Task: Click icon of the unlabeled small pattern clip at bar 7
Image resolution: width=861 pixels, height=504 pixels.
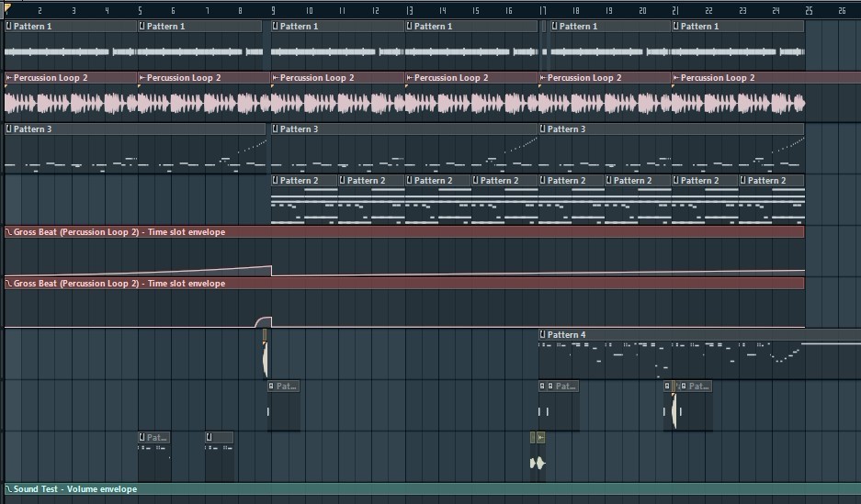Action: point(210,438)
